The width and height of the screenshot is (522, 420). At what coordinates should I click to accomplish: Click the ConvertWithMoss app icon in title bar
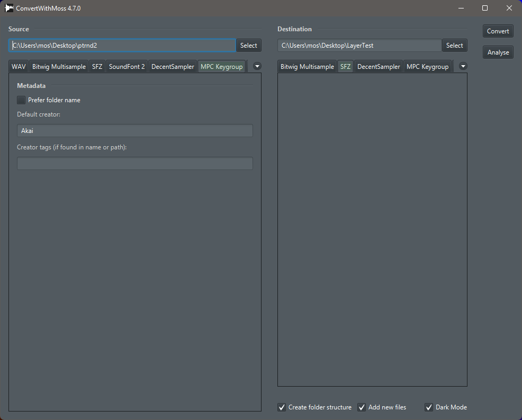click(x=9, y=8)
